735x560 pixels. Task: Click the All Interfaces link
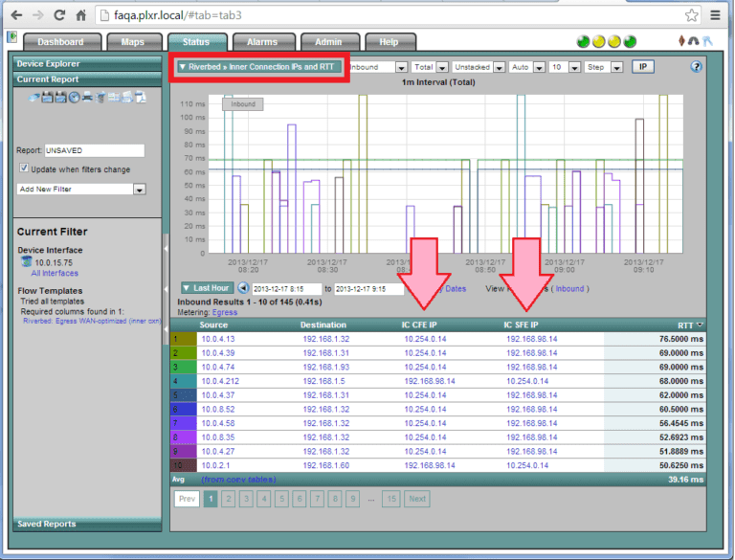(55, 273)
